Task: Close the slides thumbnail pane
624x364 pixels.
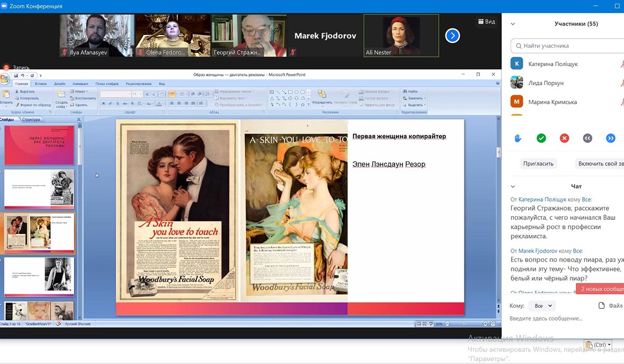Action: pos(79,120)
